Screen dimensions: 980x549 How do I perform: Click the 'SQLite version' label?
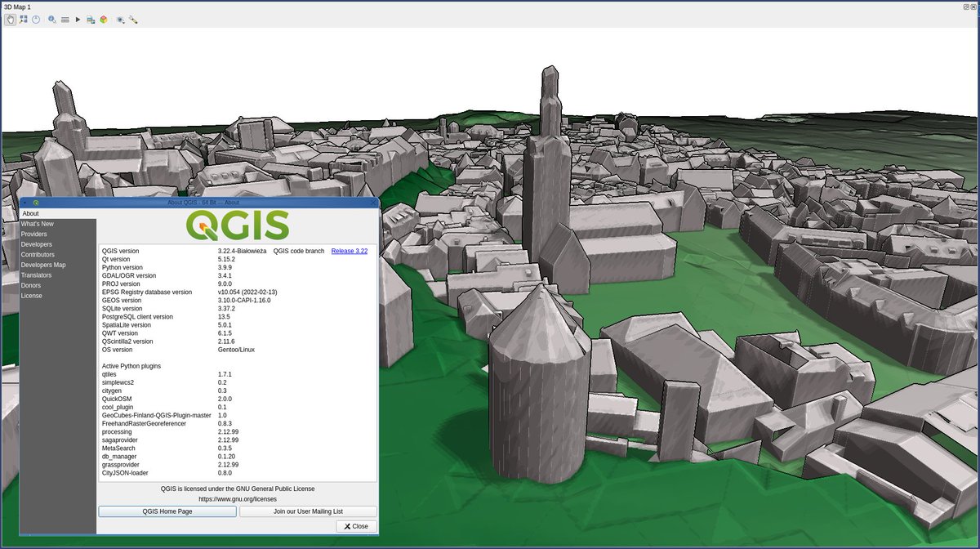[x=122, y=309]
